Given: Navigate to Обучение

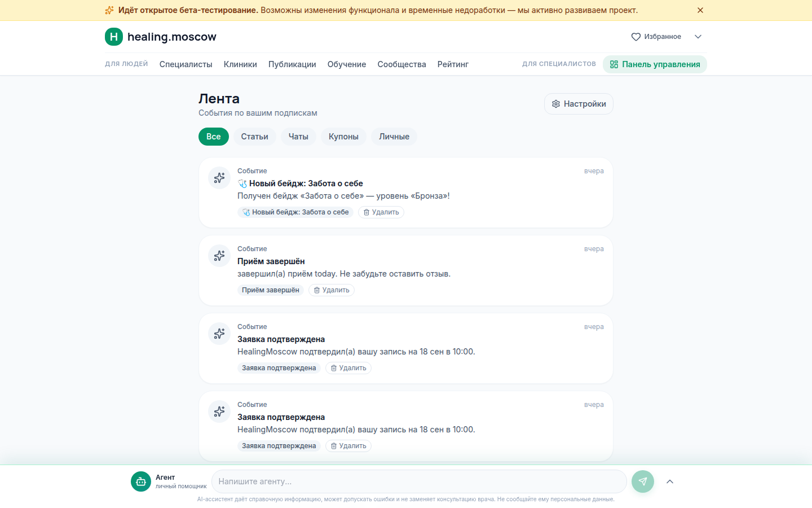Looking at the screenshot, I should click(x=347, y=64).
